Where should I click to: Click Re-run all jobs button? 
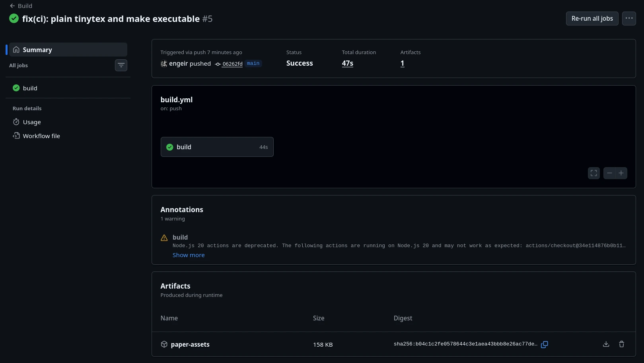591,18
